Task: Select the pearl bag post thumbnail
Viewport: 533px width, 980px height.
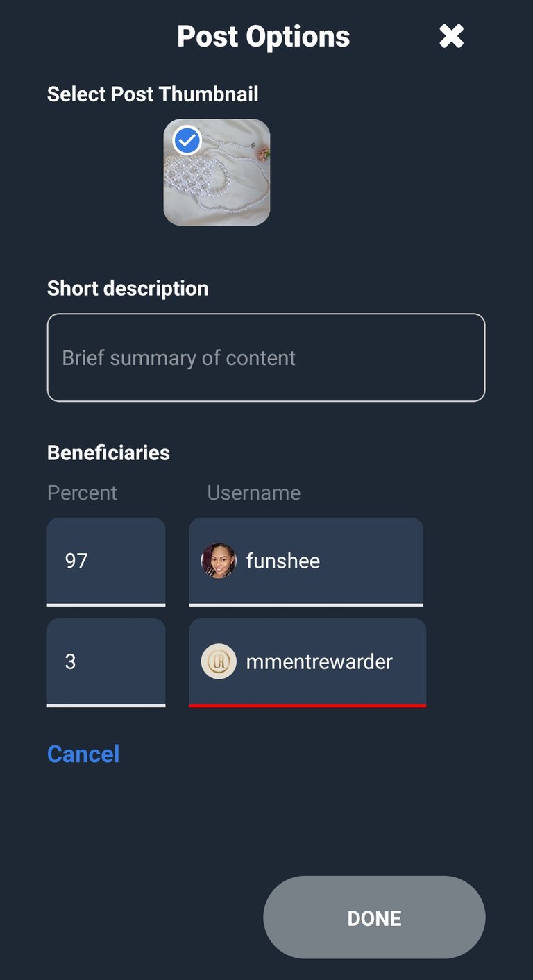Action: click(x=217, y=180)
